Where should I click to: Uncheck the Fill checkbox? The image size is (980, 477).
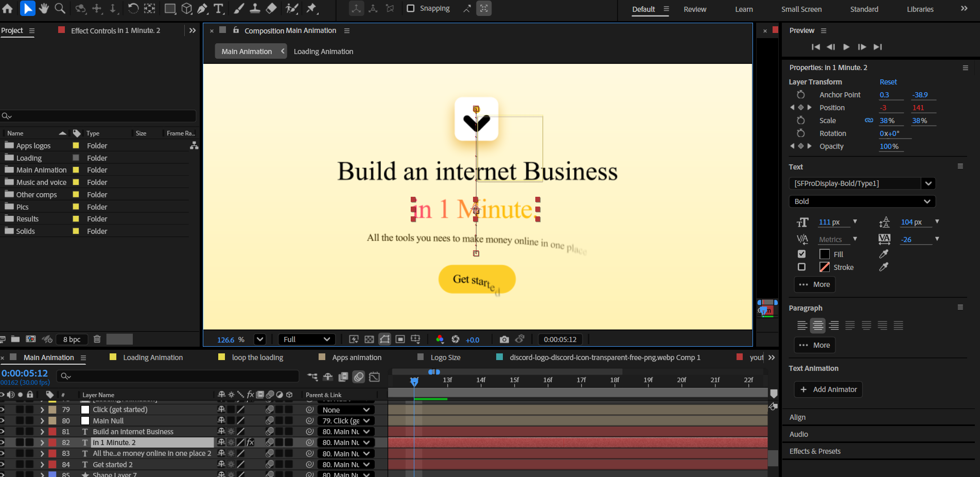[x=801, y=254]
